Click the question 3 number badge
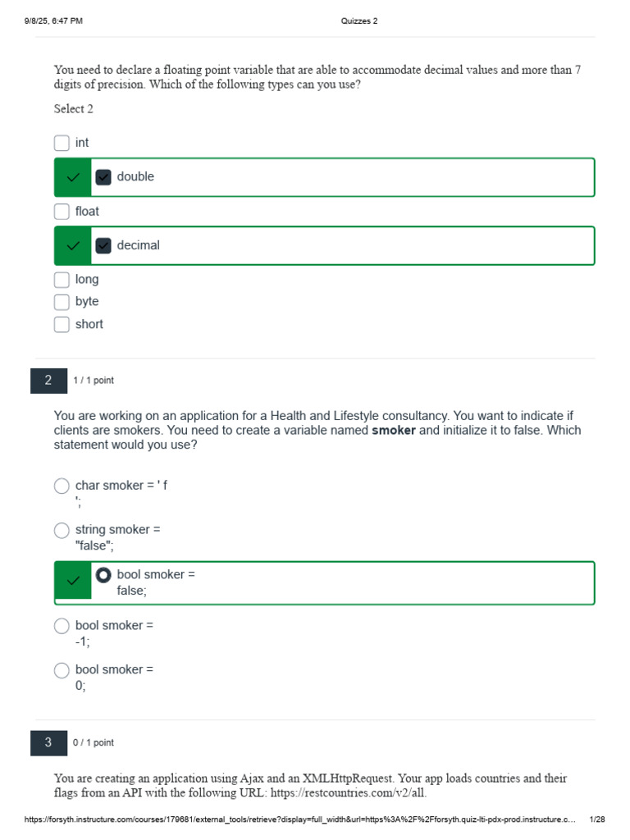This screenshot has height=840, width=630. (x=48, y=743)
